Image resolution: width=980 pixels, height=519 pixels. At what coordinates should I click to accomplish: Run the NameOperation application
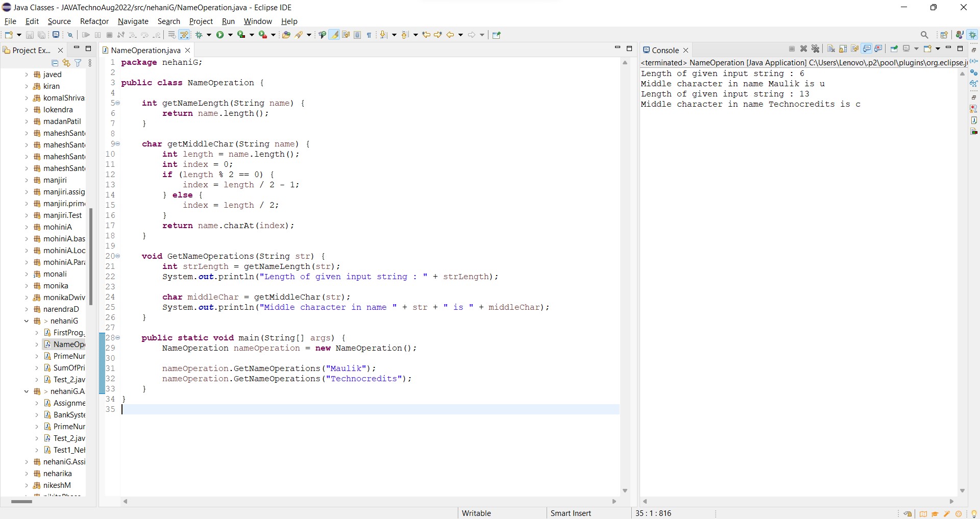220,35
